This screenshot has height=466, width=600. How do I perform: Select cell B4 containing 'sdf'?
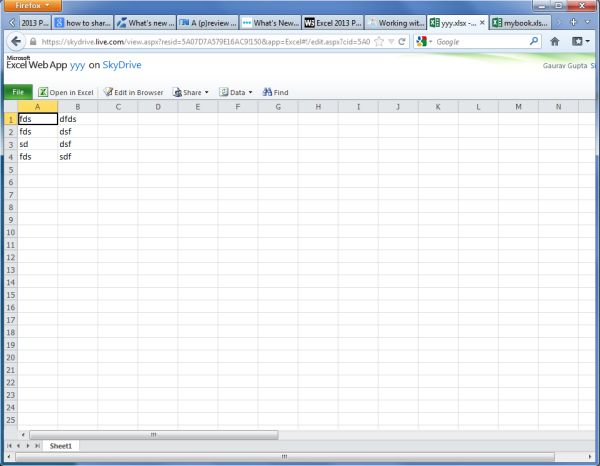78,156
